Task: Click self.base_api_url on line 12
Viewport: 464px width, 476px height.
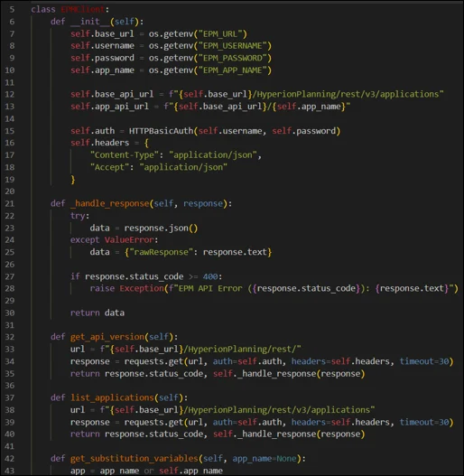Action: [112, 94]
